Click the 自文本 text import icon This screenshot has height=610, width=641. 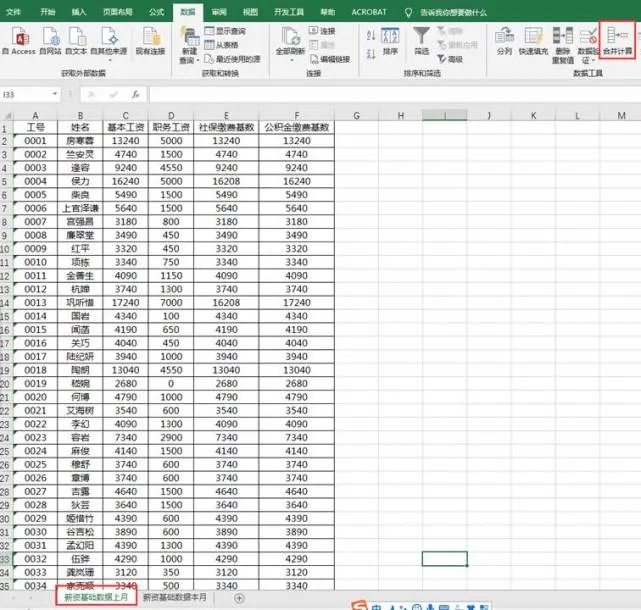pyautogui.click(x=76, y=41)
